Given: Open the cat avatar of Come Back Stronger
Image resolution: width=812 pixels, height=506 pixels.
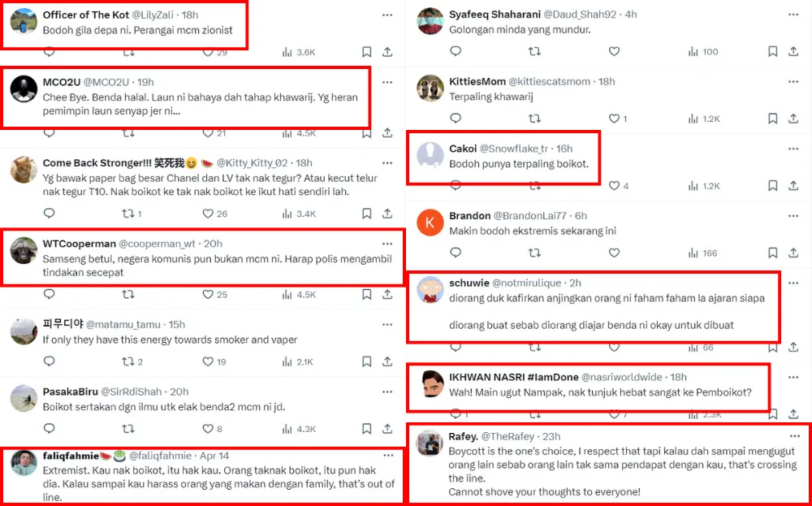Looking at the screenshot, I should [x=24, y=169].
